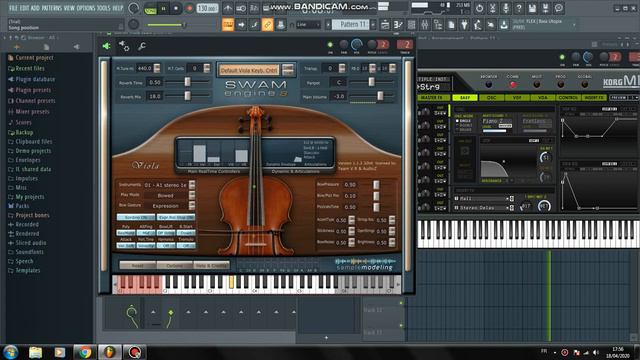Open the Pattern 11 selector
640x360 pixels.
[x=350, y=24]
